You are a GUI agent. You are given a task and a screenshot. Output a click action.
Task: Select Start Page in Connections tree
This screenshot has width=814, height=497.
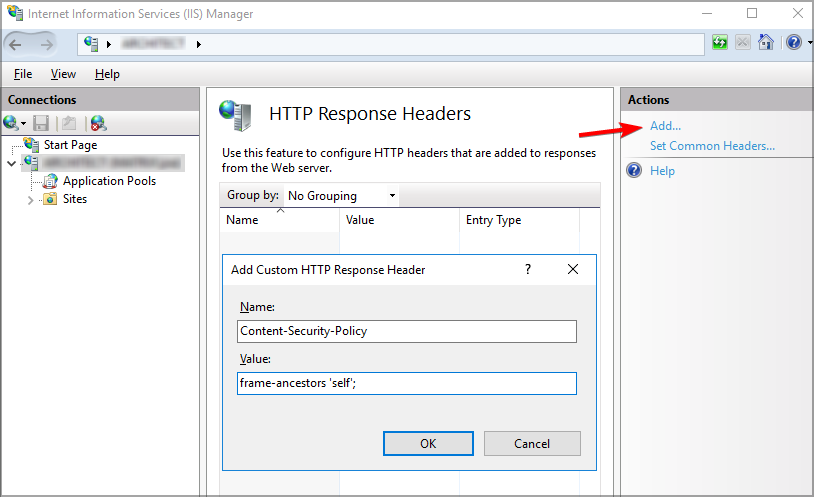tap(71, 145)
